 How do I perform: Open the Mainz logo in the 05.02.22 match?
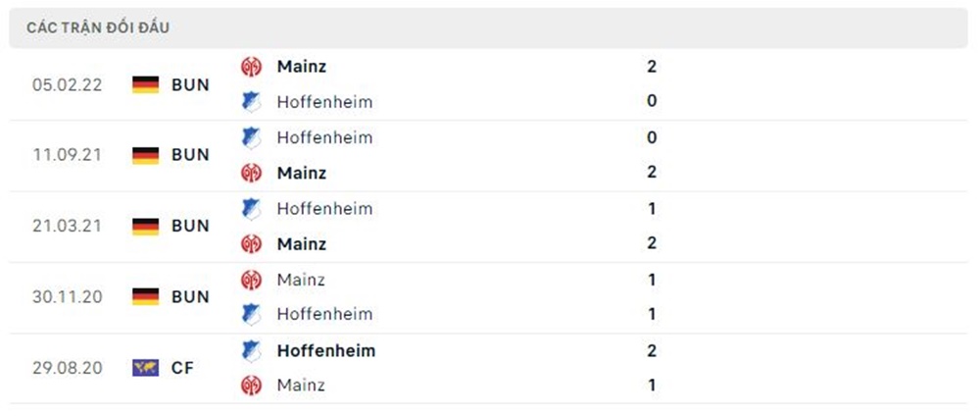(x=252, y=67)
